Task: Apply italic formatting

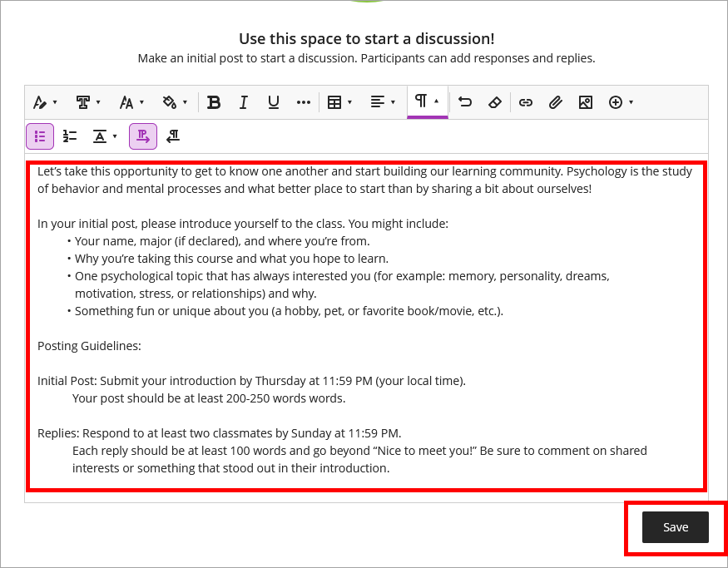Action: pos(243,101)
